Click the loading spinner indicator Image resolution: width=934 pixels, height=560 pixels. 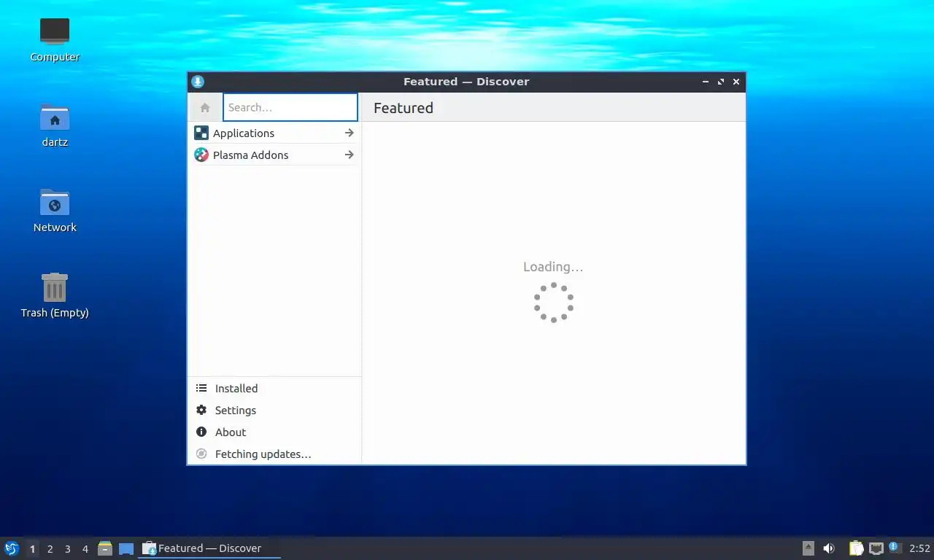[554, 303]
